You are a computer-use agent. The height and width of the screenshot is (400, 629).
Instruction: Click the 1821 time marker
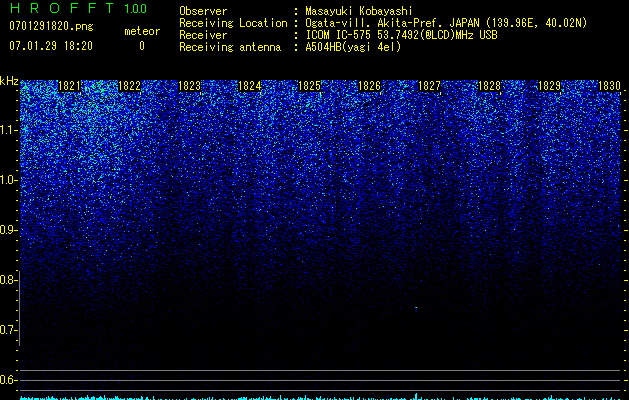[x=69, y=86]
